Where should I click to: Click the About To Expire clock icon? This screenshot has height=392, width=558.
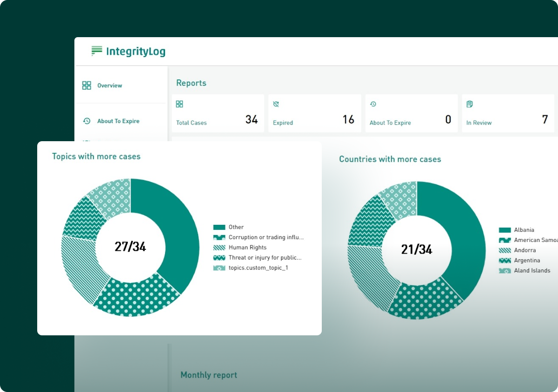[x=86, y=121]
